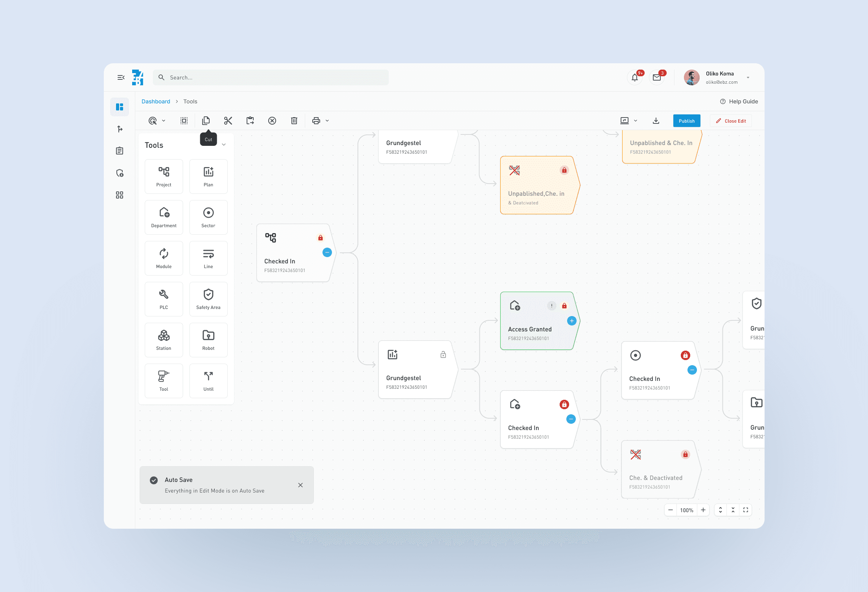This screenshot has width=868, height=592.
Task: Select the Plan tool
Action: pyautogui.click(x=208, y=176)
